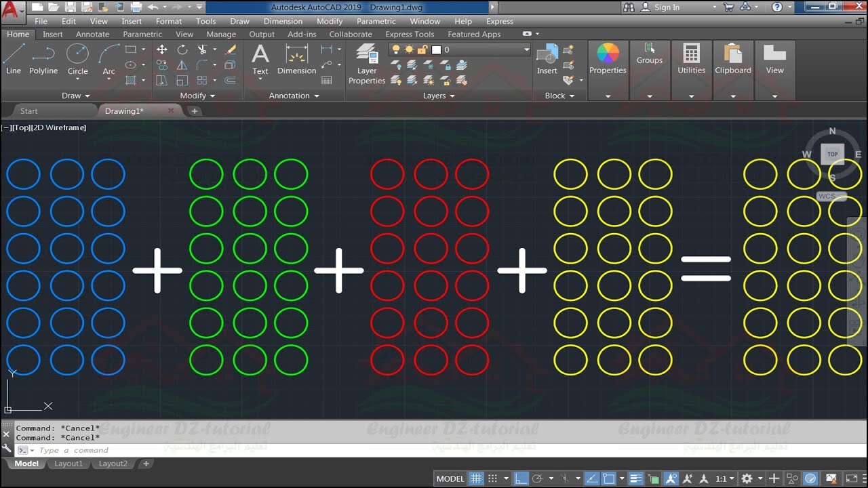The height and width of the screenshot is (488, 868).
Task: Open Layer Properties manager
Action: pos(367,64)
